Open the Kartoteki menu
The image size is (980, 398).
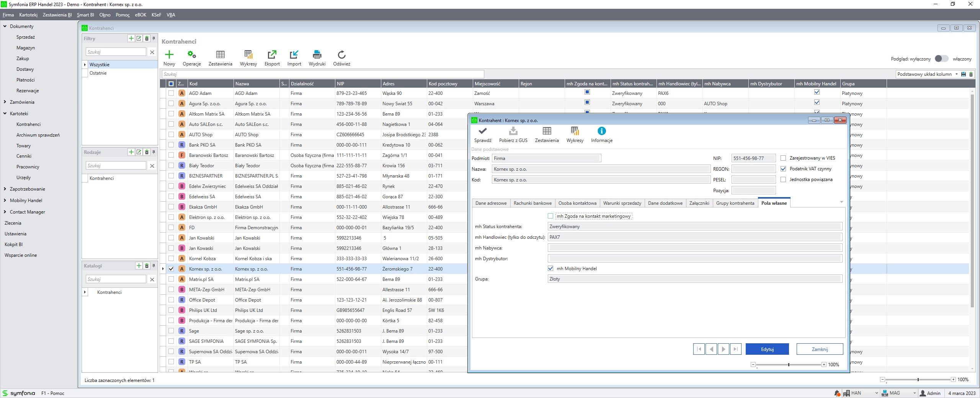tap(28, 15)
